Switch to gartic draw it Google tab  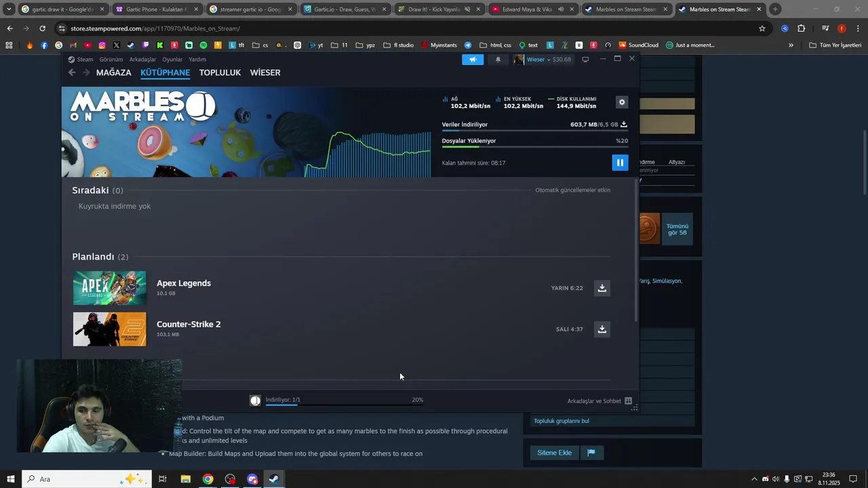click(x=62, y=9)
